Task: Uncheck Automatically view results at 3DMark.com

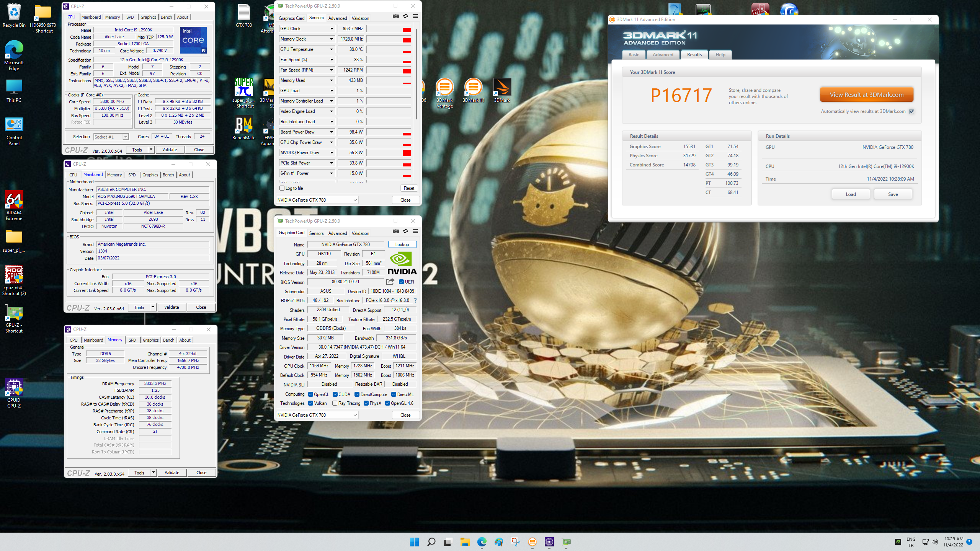Action: click(x=911, y=111)
